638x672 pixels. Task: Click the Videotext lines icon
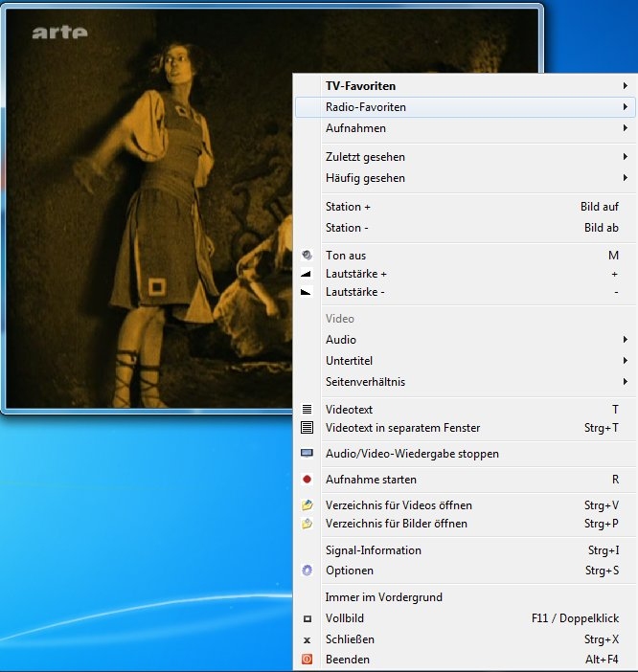(307, 410)
